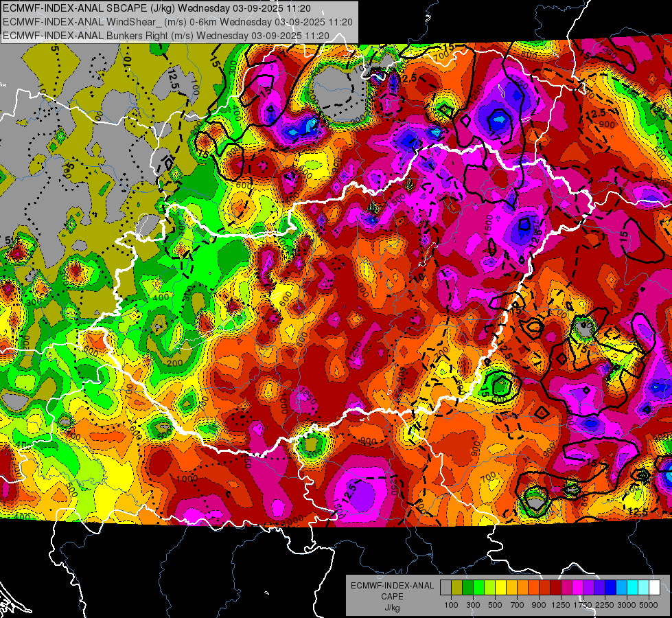
Task: Select the pale cyan legend swatch
Action: [643, 587]
